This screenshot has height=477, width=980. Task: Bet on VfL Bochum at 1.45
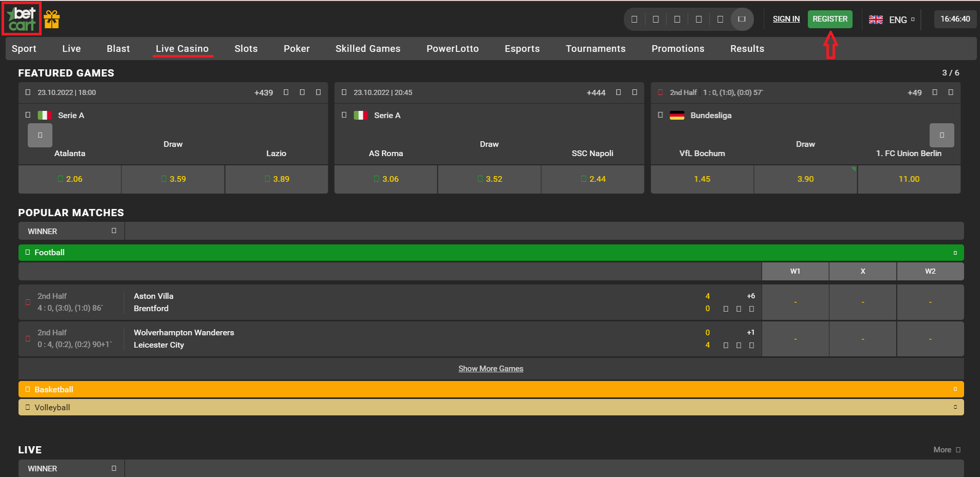pos(702,179)
